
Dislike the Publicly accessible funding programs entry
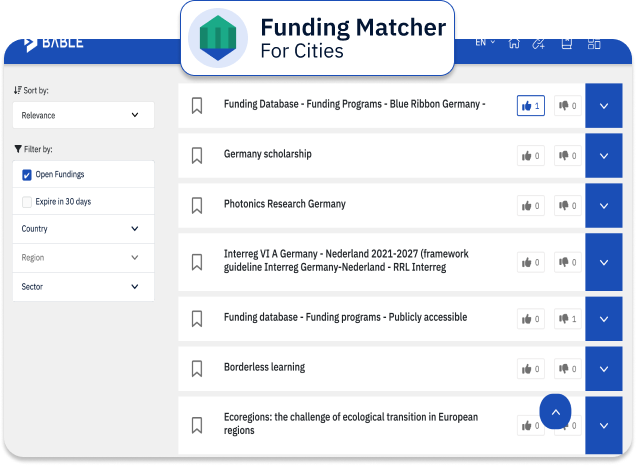point(567,319)
